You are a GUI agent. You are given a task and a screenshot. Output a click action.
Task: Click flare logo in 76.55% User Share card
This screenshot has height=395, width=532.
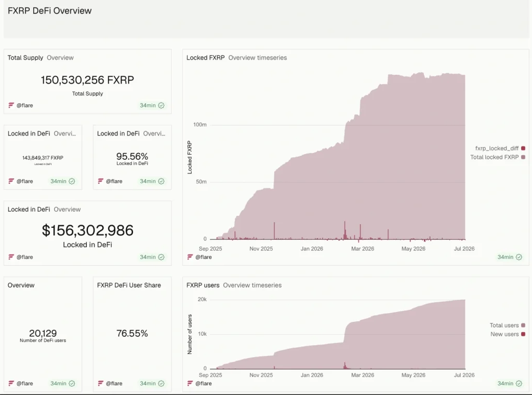pyautogui.click(x=100, y=384)
